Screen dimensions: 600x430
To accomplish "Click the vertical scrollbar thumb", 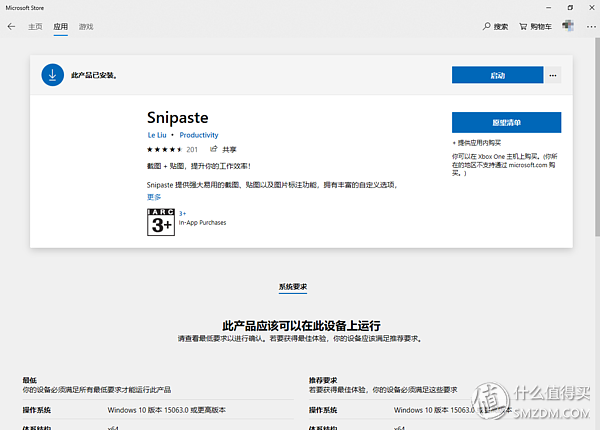I will (597, 136).
